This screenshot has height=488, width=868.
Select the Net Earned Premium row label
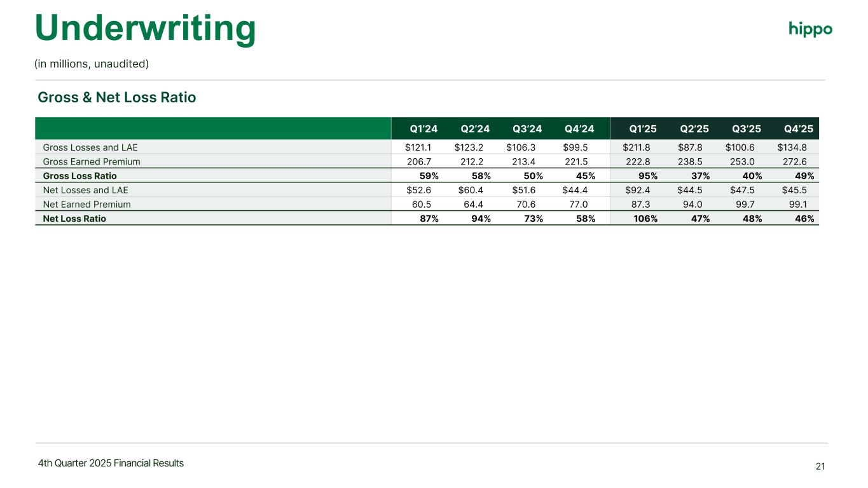tap(86, 205)
